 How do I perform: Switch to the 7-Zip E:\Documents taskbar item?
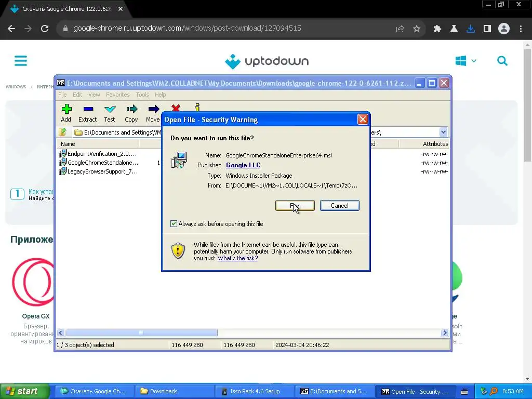pyautogui.click(x=335, y=392)
